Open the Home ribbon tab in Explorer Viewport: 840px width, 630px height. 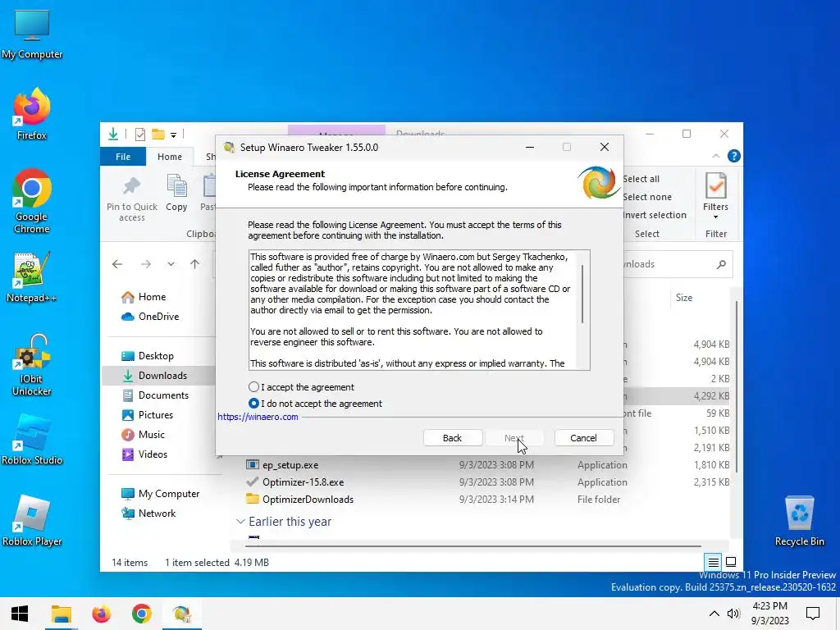[x=170, y=157]
